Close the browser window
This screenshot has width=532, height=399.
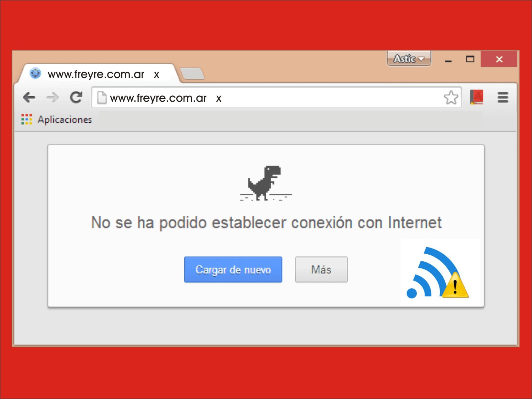tap(499, 59)
